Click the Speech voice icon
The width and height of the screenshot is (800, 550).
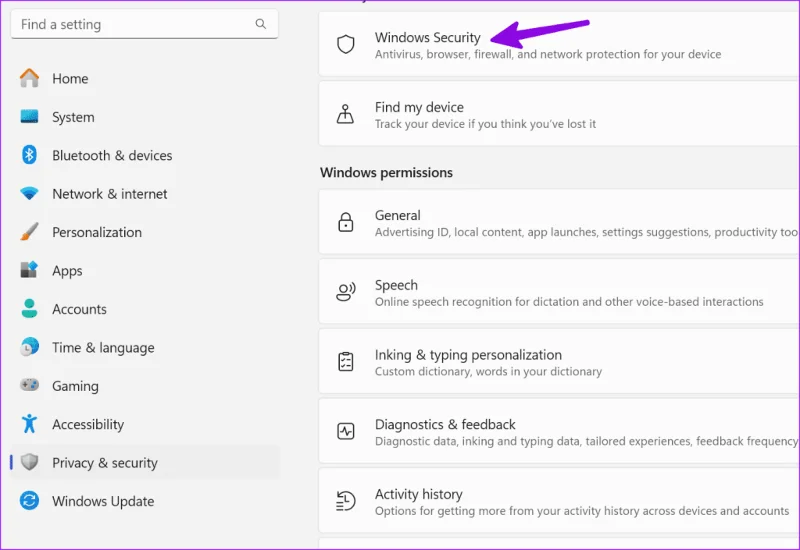coord(346,292)
